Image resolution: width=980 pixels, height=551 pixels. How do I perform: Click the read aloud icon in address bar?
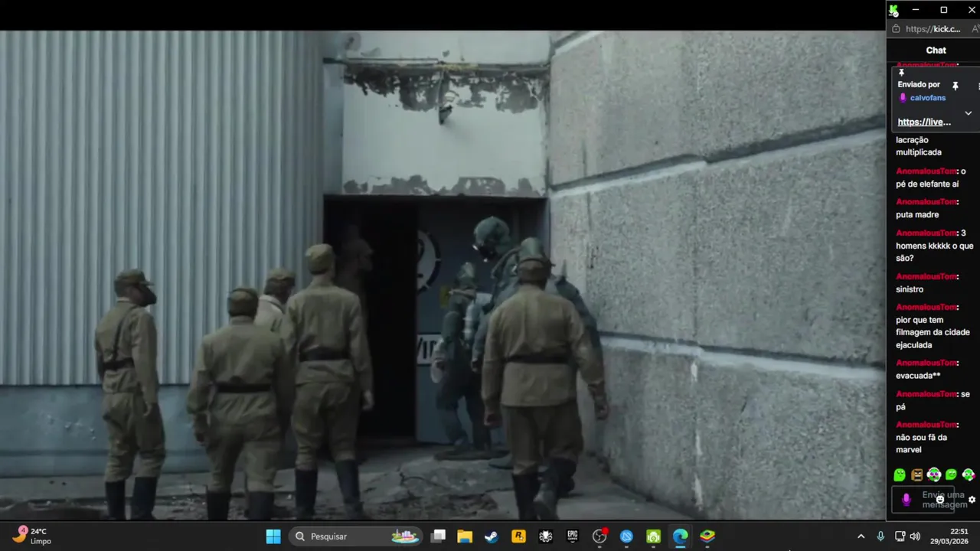click(975, 29)
